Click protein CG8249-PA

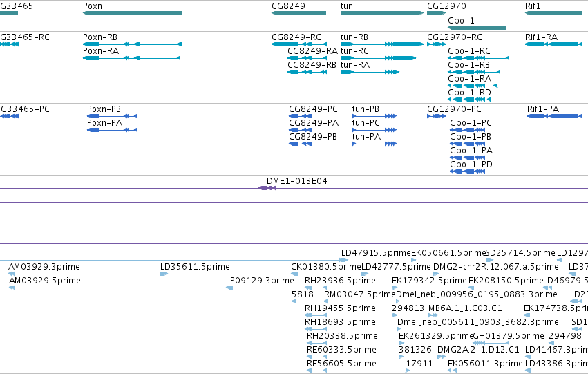[300, 130]
